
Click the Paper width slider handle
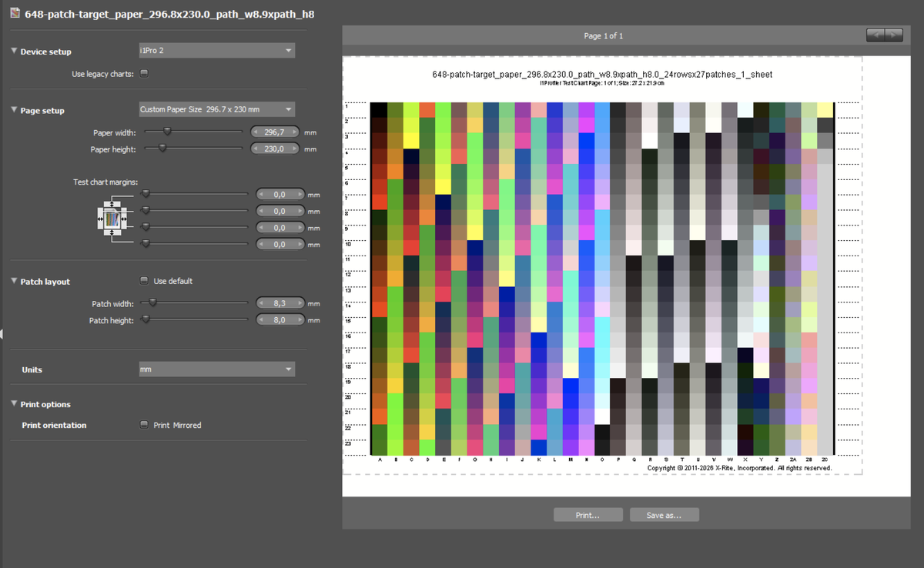point(167,132)
